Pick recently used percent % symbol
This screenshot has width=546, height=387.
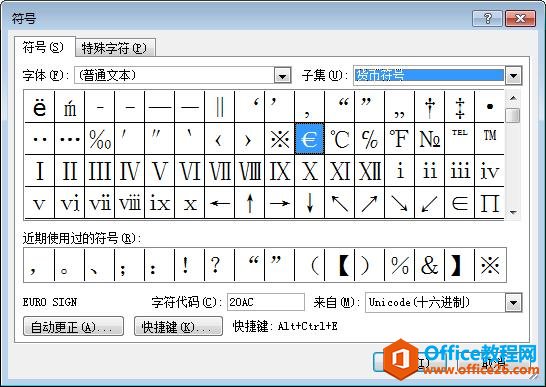399,265
